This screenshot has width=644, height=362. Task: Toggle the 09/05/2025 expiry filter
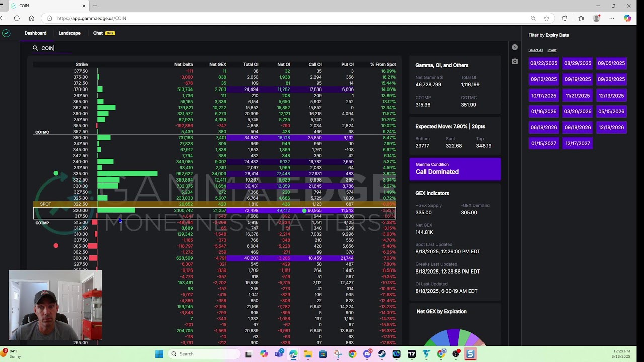[x=611, y=63]
